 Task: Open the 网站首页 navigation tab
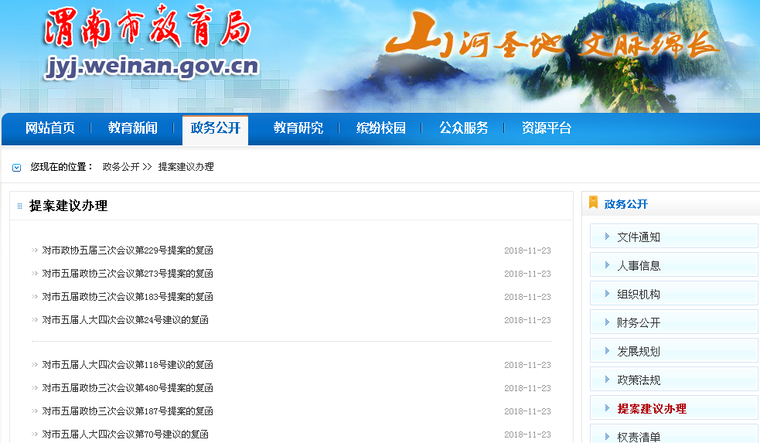[50, 128]
